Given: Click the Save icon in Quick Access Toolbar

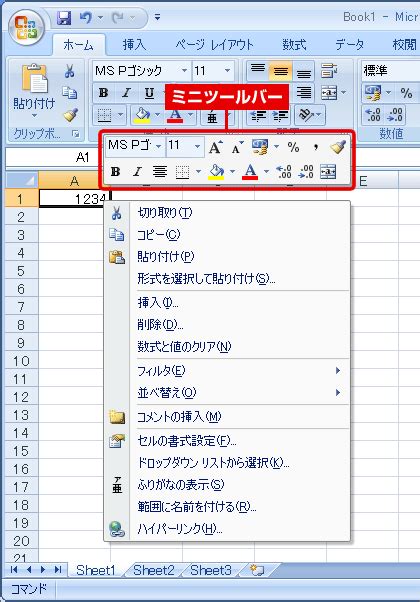Looking at the screenshot, I should point(64,18).
